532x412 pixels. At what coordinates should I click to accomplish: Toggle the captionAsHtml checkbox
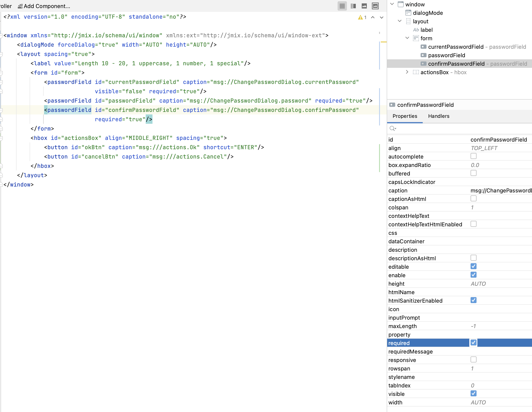[473, 198]
